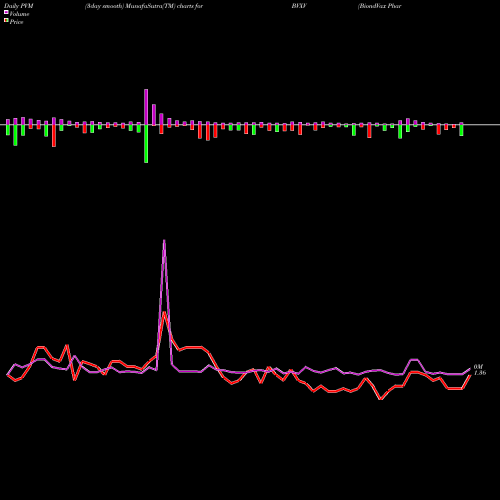Click the '(BiondVax Phar' company name text
The height and width of the screenshot is (500, 500).
tap(380, 6)
